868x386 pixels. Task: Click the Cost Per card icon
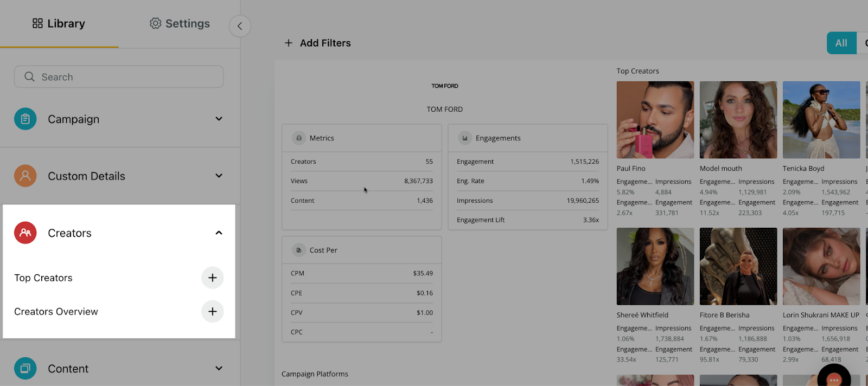pyautogui.click(x=299, y=250)
